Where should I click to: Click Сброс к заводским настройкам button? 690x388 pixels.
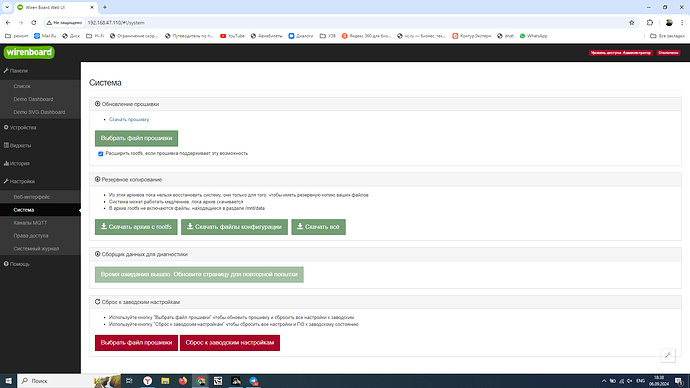230,343
